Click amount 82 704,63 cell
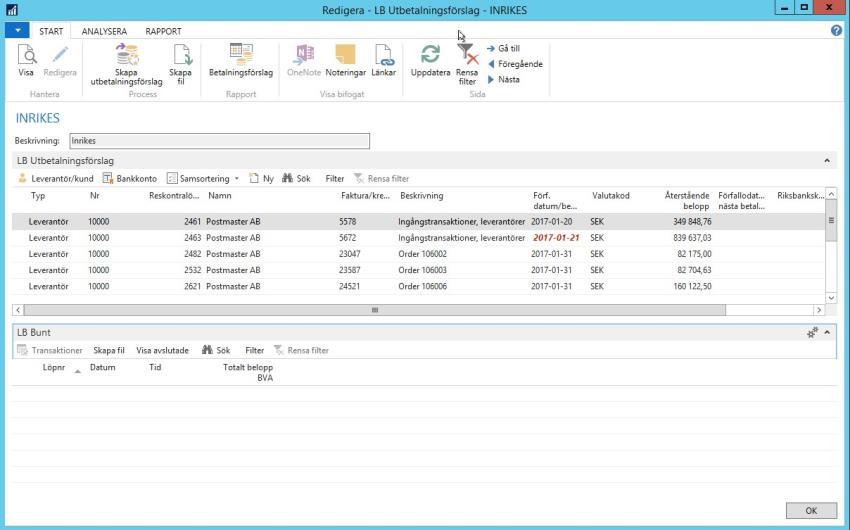Viewport: 850px width, 530px height. (694, 270)
